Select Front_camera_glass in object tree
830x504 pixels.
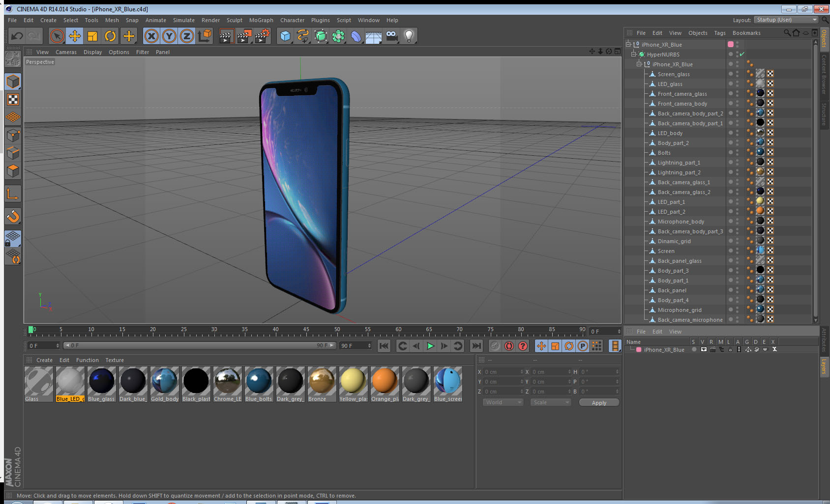[x=682, y=94]
